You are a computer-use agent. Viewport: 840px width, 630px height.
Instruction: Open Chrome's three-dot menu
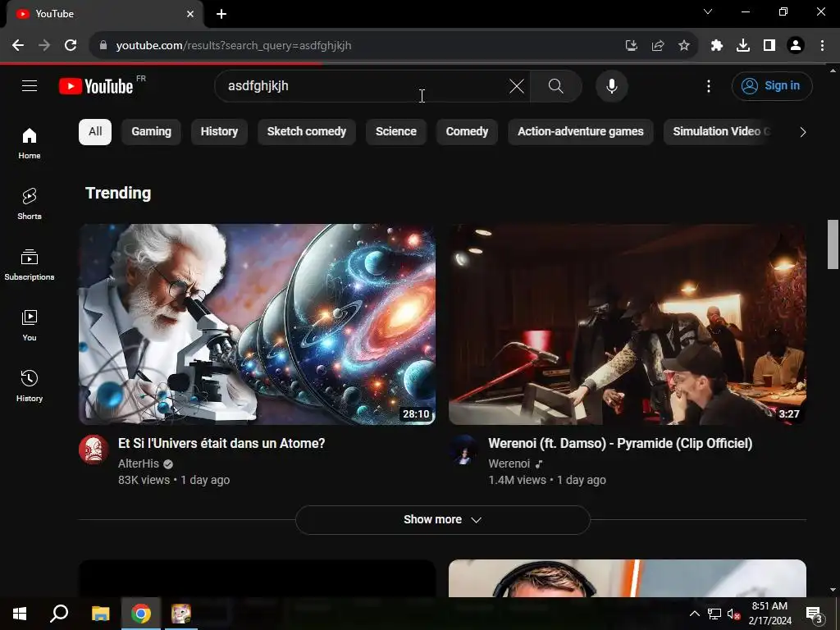pos(822,46)
